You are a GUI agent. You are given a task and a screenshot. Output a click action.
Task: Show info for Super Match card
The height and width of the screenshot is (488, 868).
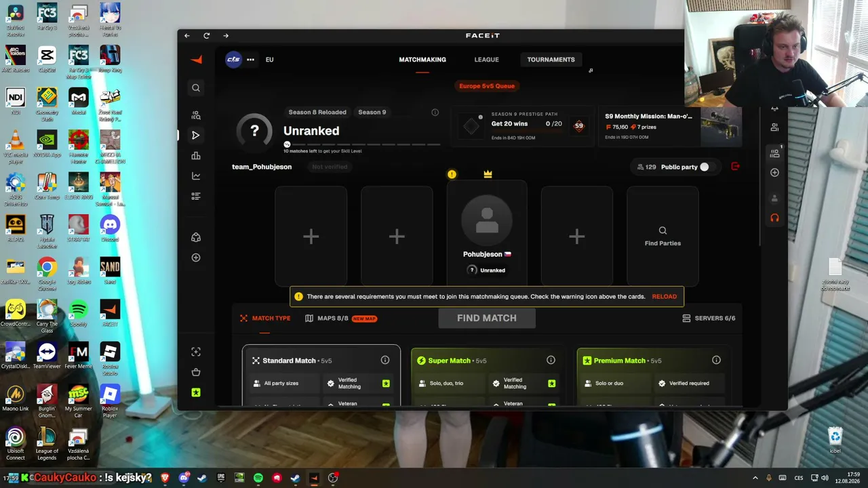(551, 361)
